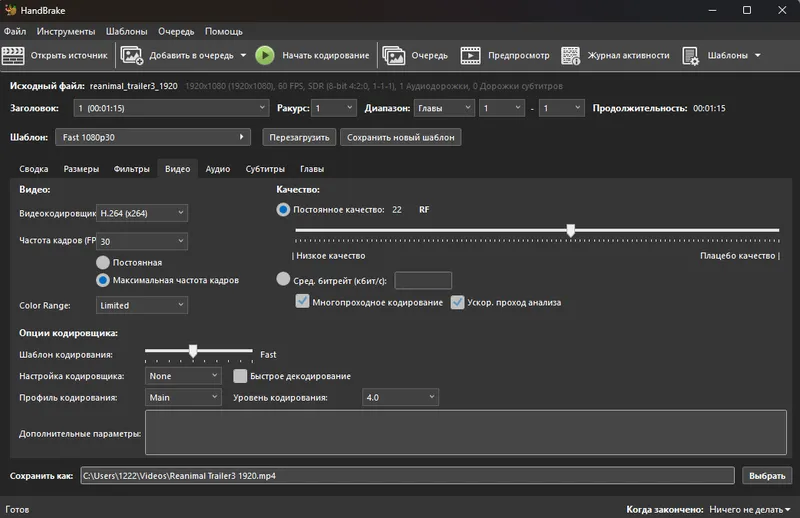This screenshot has width=800, height=518.
Task: Open the Диапазон Главы dropdown
Action: 444,108
